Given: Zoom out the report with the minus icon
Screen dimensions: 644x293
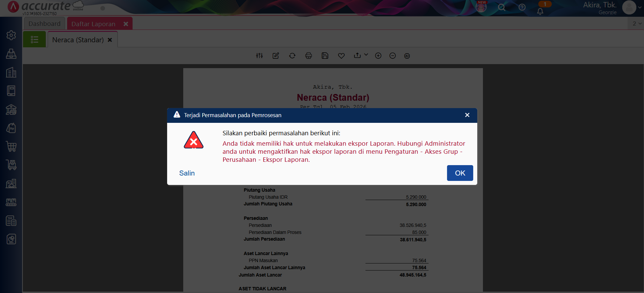Looking at the screenshot, I should pos(393,56).
